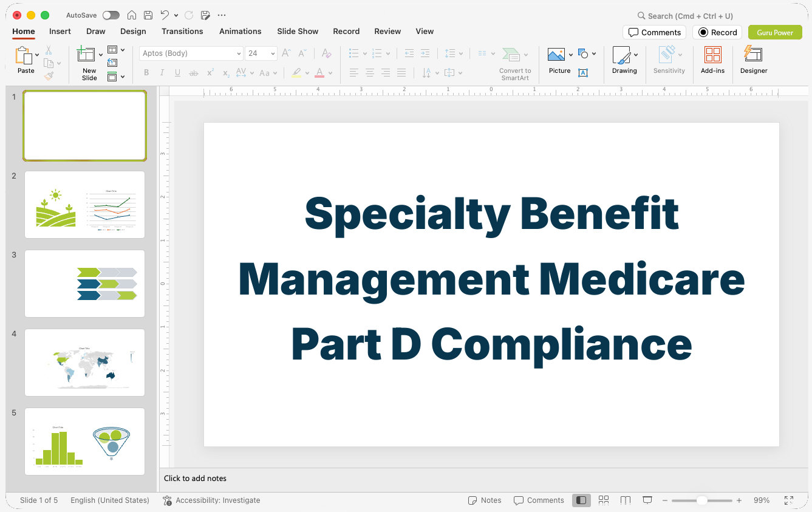Expand the Paste options arrow
812x512 pixels.
pyautogui.click(x=38, y=55)
